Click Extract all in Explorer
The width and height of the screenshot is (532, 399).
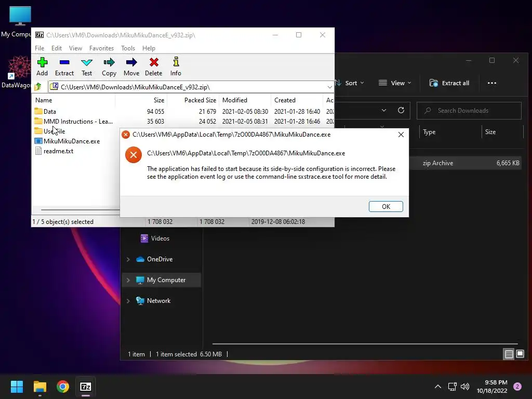tap(449, 83)
